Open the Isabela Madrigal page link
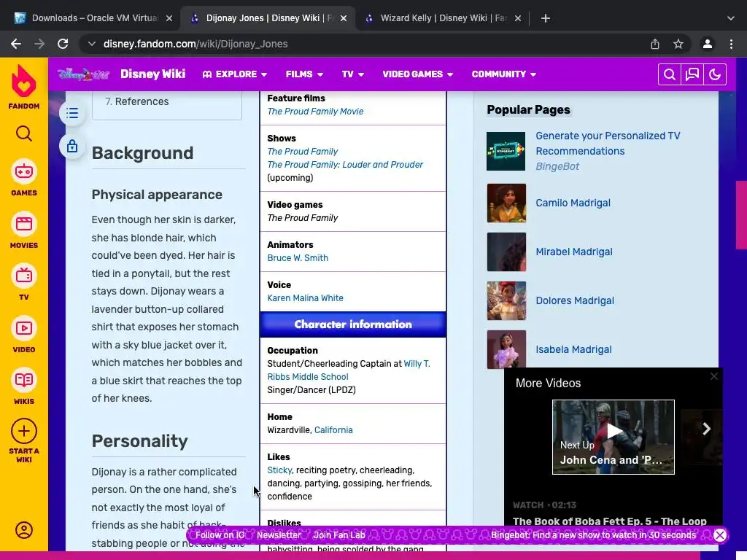Image resolution: width=747 pixels, height=560 pixels. (x=573, y=349)
